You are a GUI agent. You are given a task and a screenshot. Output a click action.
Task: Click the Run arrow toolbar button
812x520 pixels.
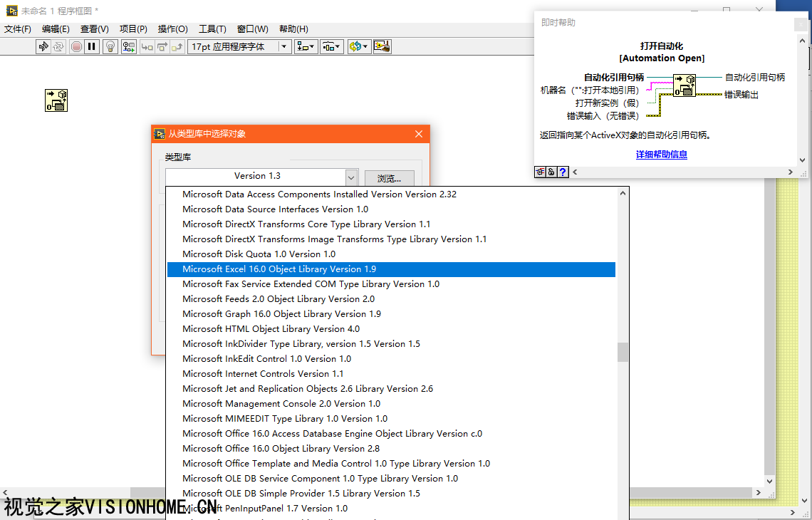[43, 47]
